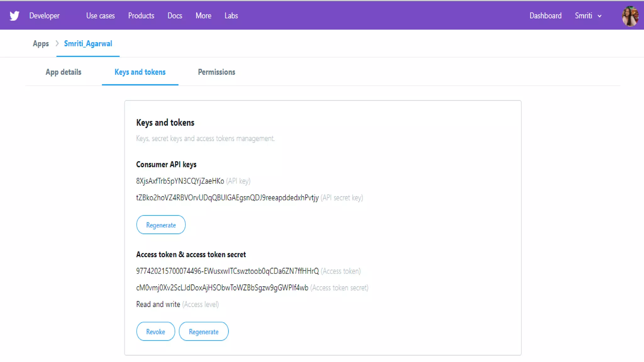This screenshot has width=644, height=362.
Task: Navigate to Apps breadcrumb
Action: (x=41, y=44)
